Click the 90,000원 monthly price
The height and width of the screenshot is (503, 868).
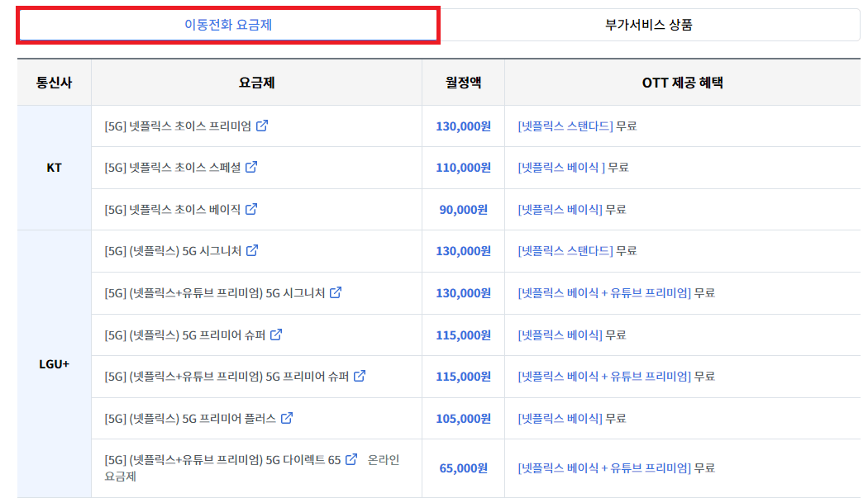[463, 209]
